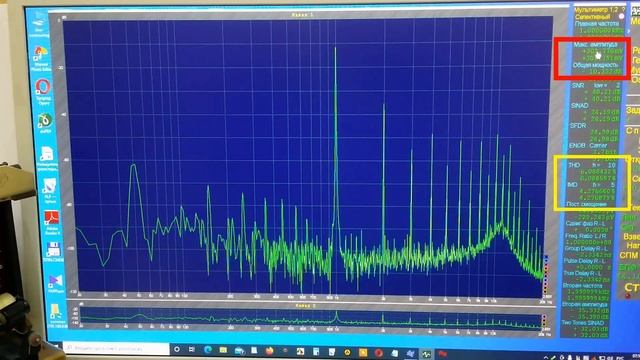This screenshot has height=360, width=640.
Task: Click the SFDR label
Action: pyautogui.click(x=578, y=125)
